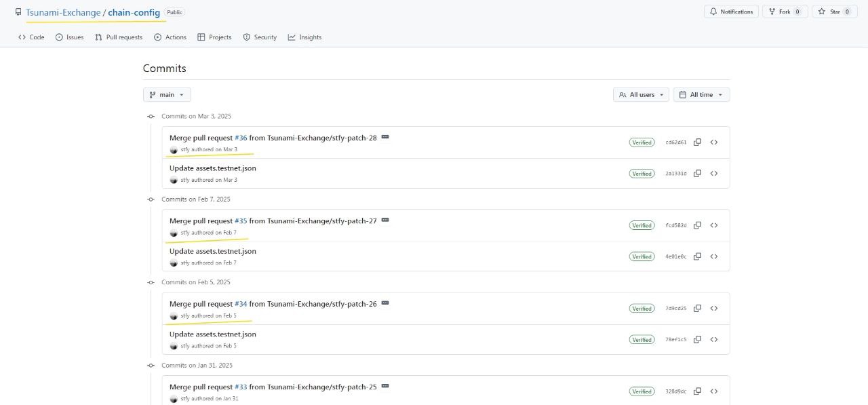Browse repository at commit 7d9cd25
This screenshot has height=405, width=868.
click(714, 309)
